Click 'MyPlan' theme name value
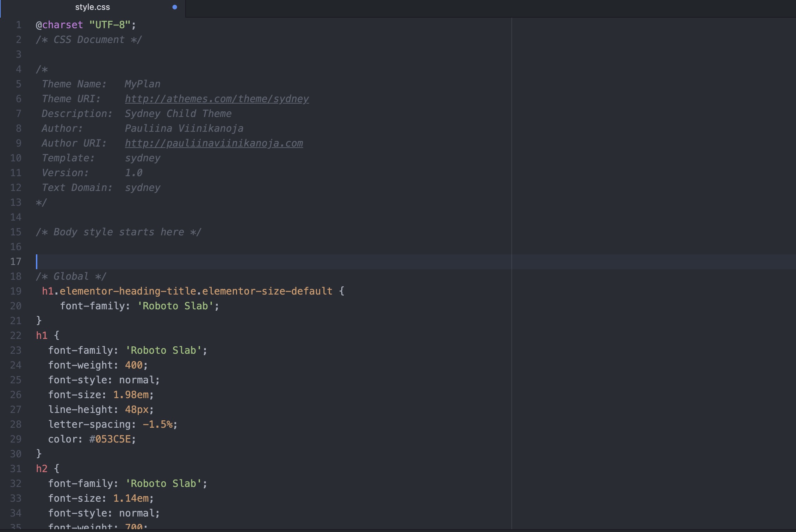The height and width of the screenshot is (532, 796). [143, 84]
